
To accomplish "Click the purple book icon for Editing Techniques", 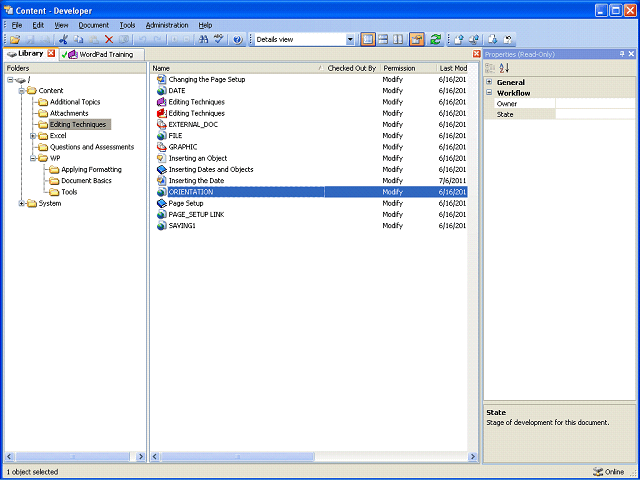I will pyautogui.click(x=162, y=102).
